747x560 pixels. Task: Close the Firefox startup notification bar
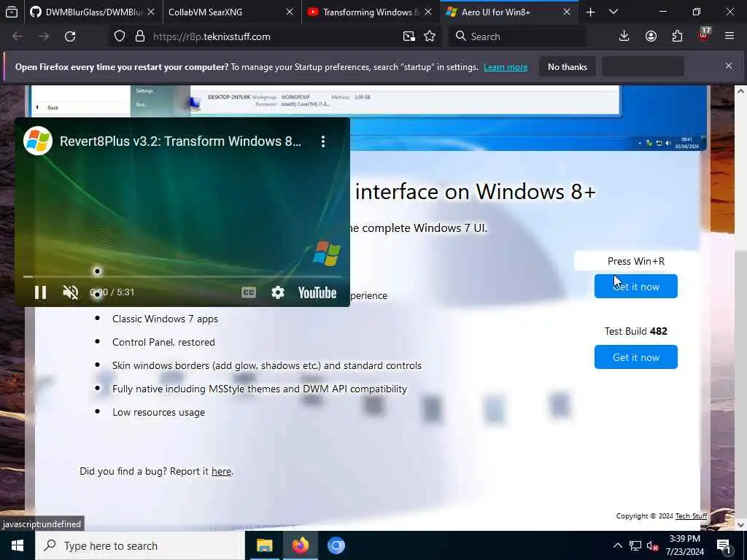click(x=729, y=66)
